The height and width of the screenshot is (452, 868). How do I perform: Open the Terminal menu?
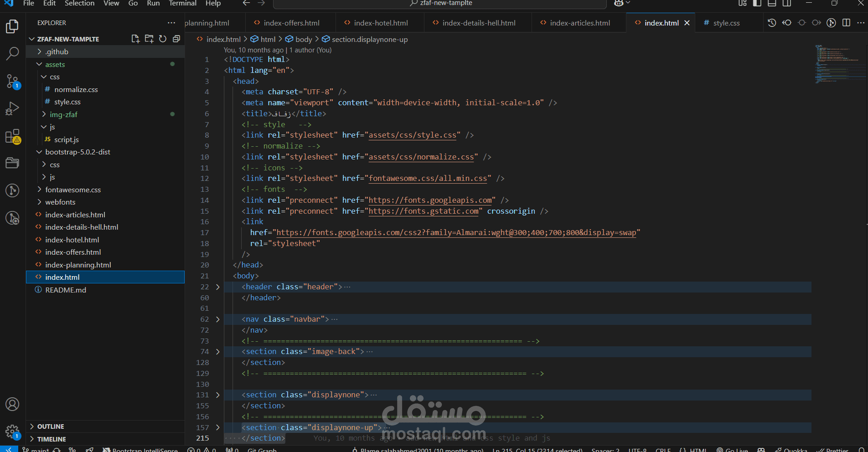tap(183, 3)
